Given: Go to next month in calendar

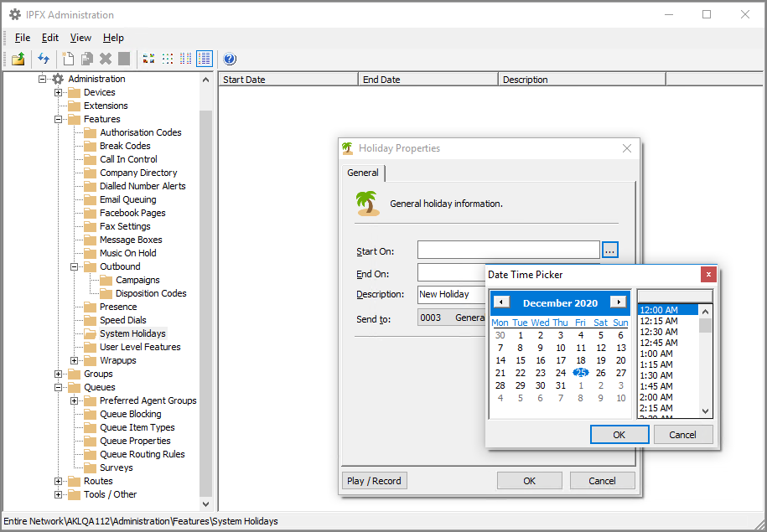Looking at the screenshot, I should [619, 302].
